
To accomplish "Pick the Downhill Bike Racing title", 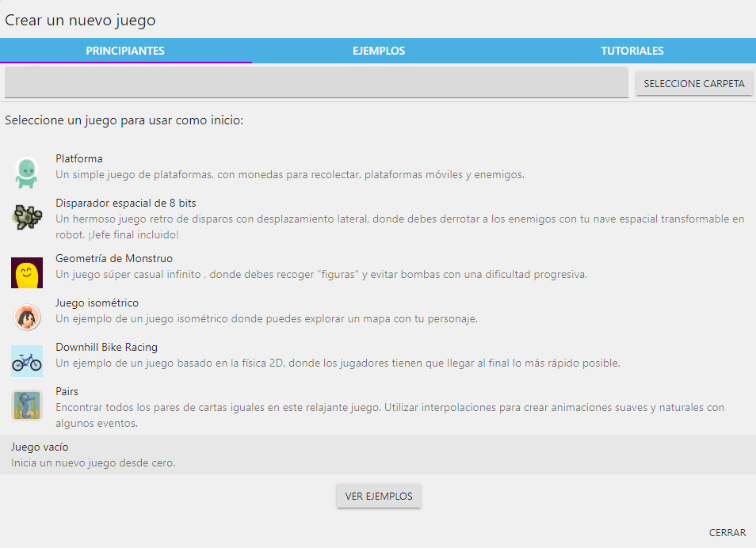I will [106, 347].
